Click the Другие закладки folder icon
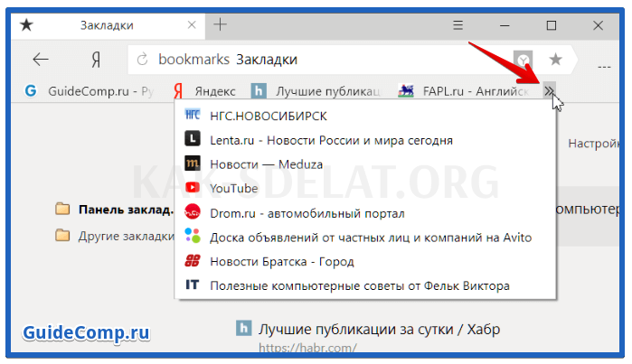 (x=62, y=235)
